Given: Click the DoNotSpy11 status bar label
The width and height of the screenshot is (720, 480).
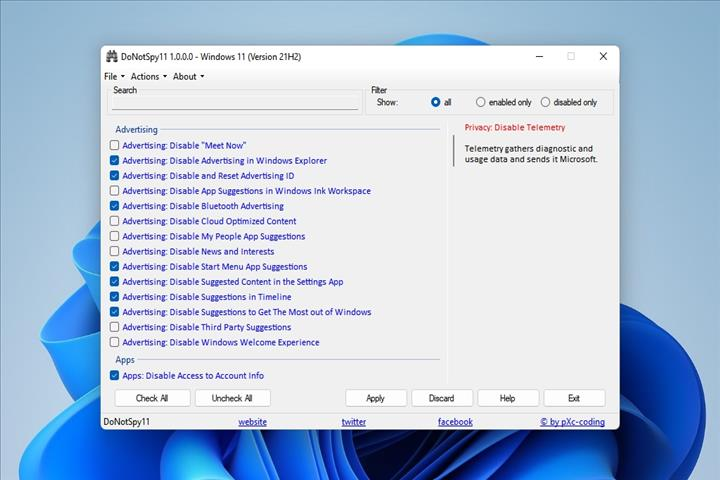Looking at the screenshot, I should click(127, 422).
